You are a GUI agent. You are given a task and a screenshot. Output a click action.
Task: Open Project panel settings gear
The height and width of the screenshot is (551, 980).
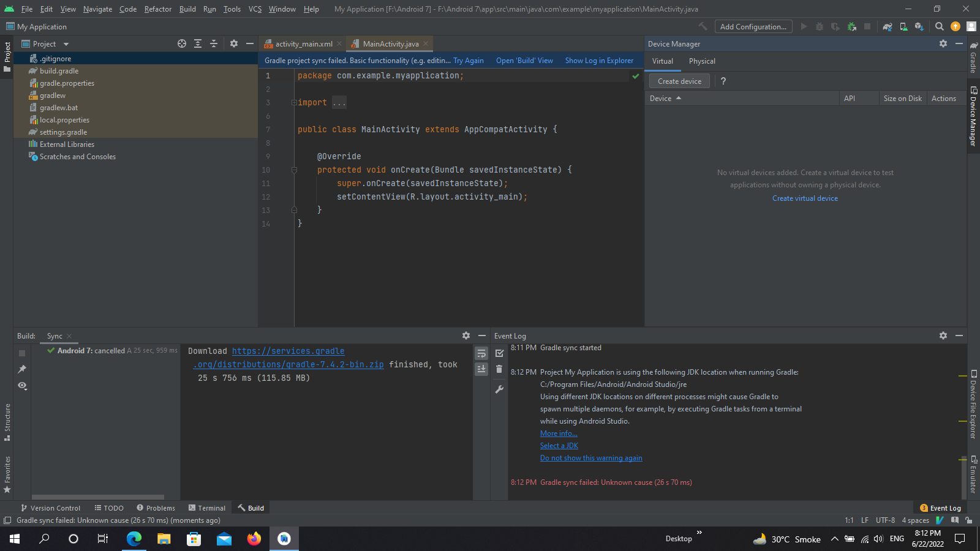pyautogui.click(x=234, y=43)
